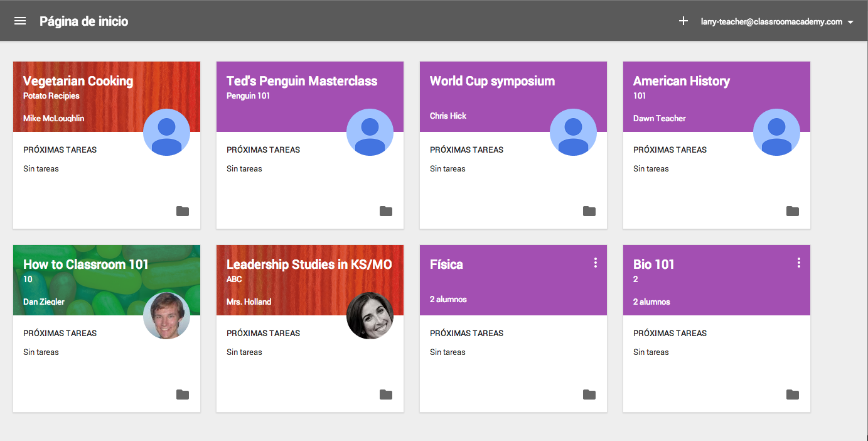Open Física card three-dot options menu
Viewport: 868px width, 441px height.
tap(596, 263)
